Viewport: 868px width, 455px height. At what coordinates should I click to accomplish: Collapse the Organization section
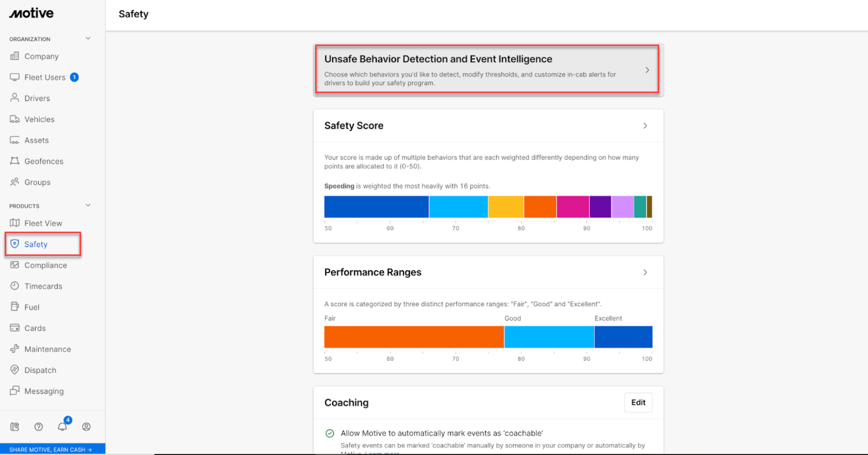[88, 38]
